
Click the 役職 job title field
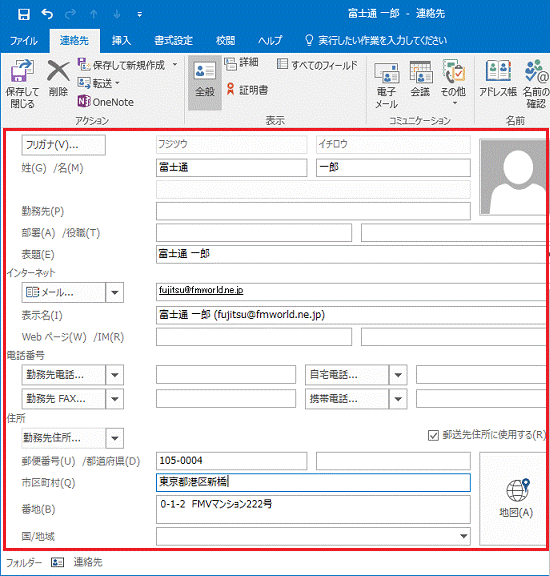pyautogui.click(x=454, y=233)
